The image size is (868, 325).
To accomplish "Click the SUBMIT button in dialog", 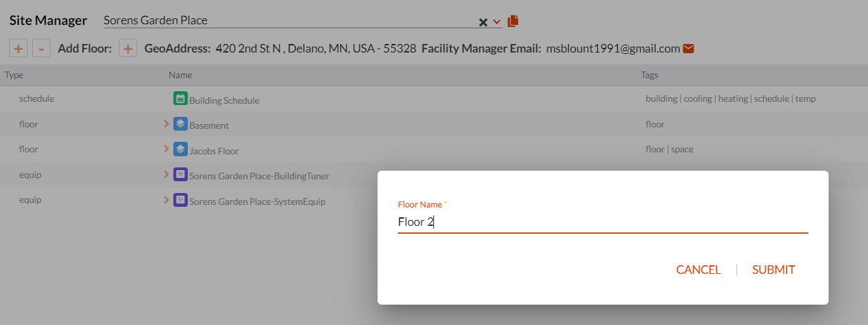I will (x=773, y=270).
